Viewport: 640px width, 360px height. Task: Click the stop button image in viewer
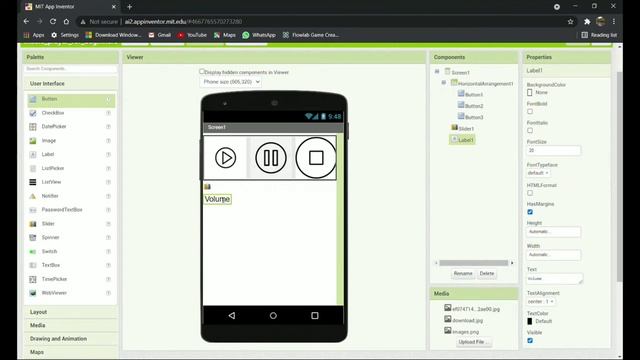pos(316,158)
